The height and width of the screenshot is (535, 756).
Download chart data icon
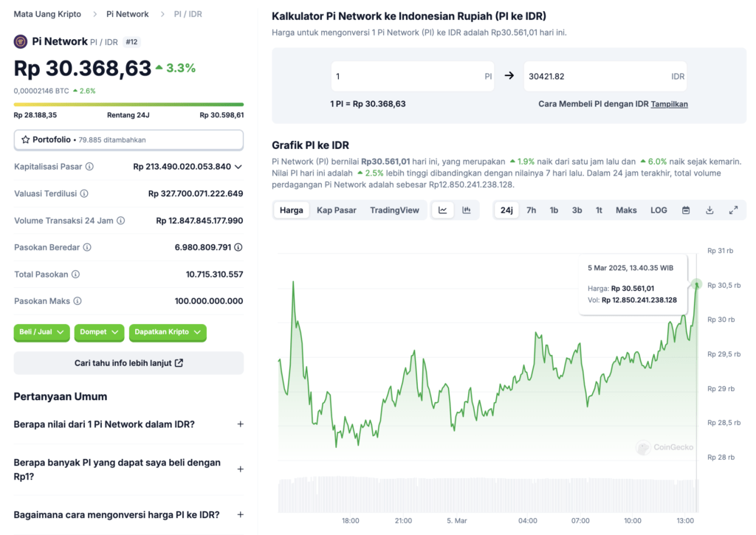(709, 210)
